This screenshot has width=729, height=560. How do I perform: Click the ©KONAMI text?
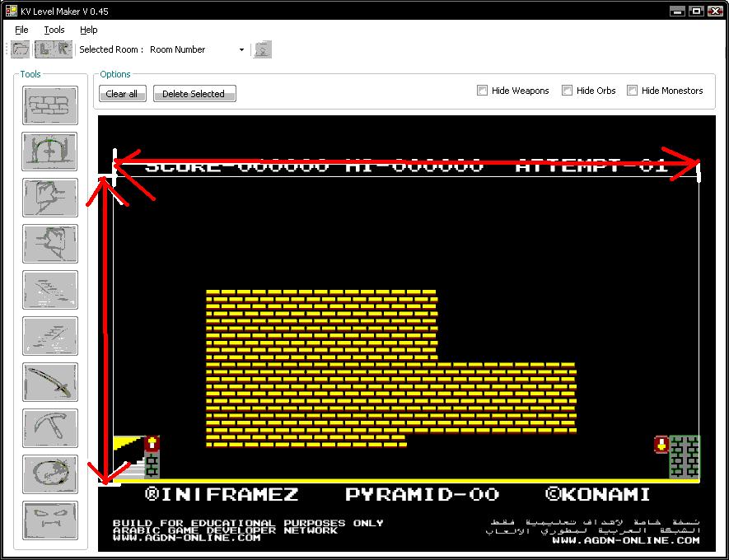point(597,494)
